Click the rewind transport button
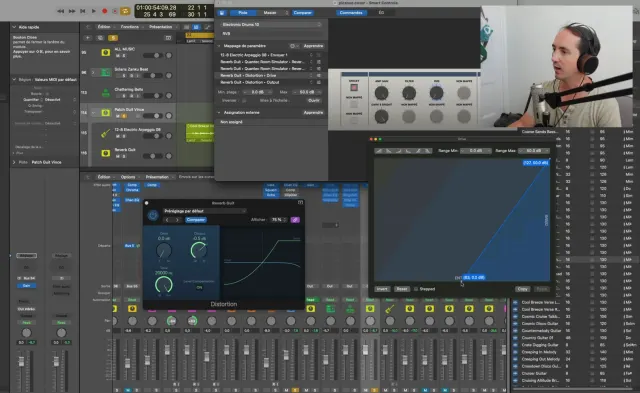This screenshot has height=393, width=640. click(x=60, y=11)
